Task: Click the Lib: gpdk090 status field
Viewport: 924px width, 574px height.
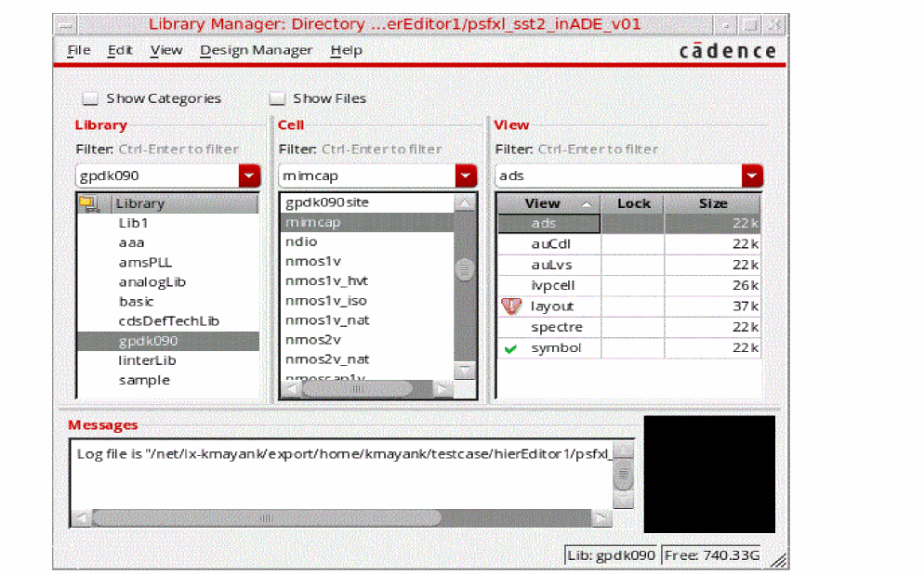Action: [611, 555]
